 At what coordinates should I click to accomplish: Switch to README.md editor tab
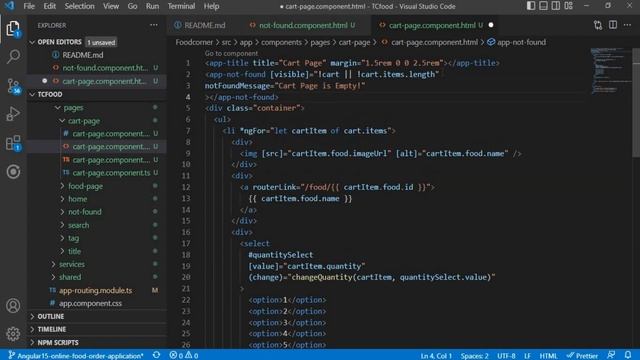200,25
